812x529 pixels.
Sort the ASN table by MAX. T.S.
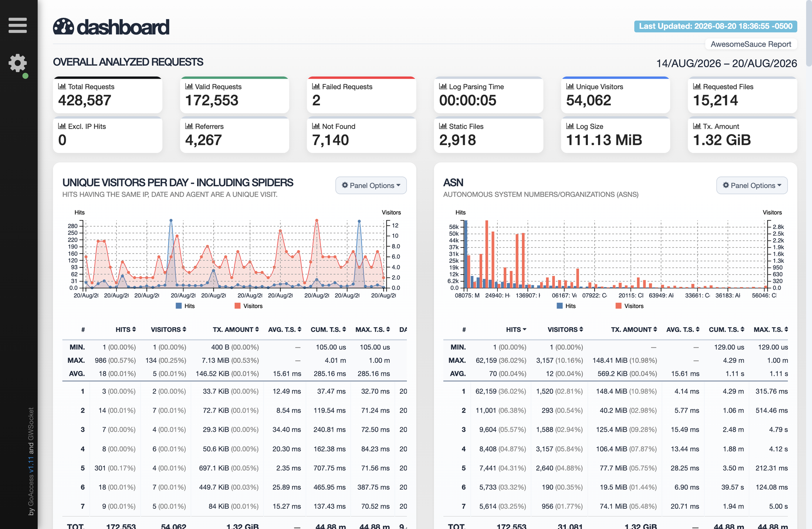click(x=771, y=330)
